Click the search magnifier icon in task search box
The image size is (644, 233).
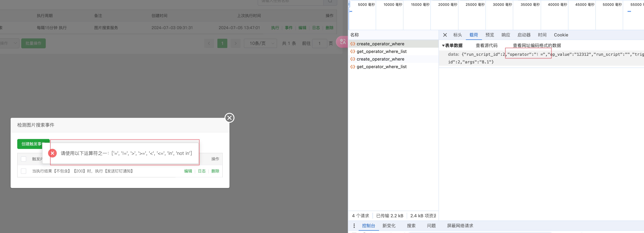[330, 1]
